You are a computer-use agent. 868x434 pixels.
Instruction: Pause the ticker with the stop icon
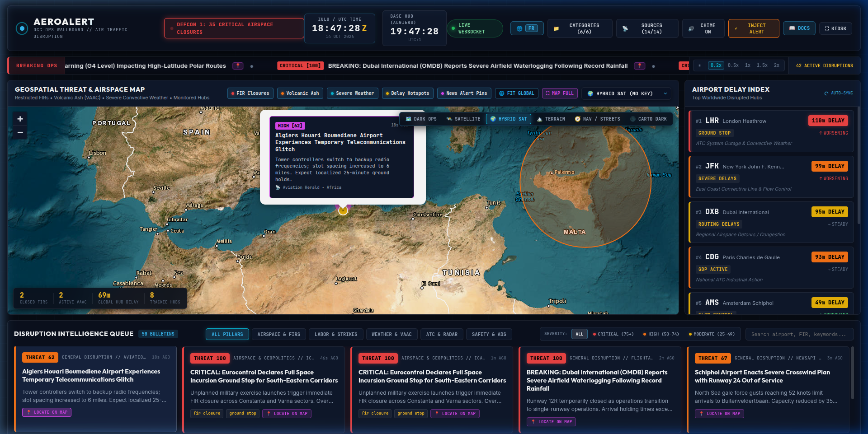699,65
